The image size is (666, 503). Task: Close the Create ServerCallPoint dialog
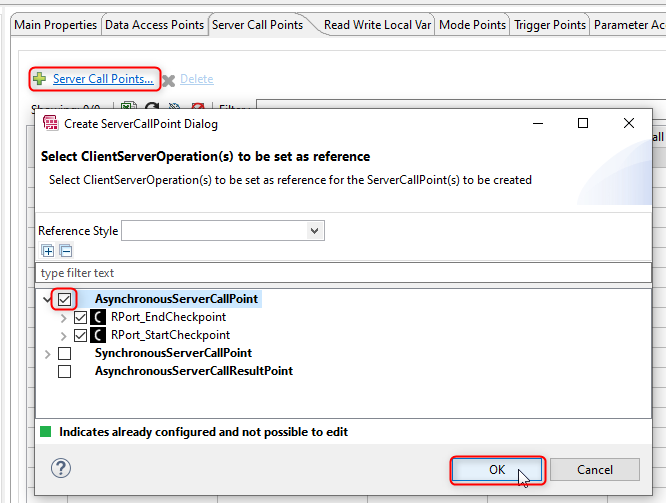[629, 123]
